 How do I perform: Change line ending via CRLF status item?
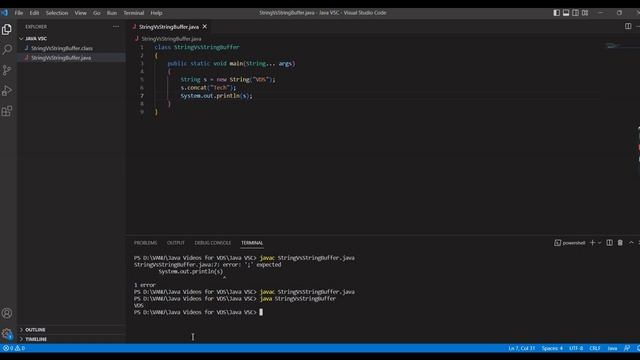click(595, 348)
